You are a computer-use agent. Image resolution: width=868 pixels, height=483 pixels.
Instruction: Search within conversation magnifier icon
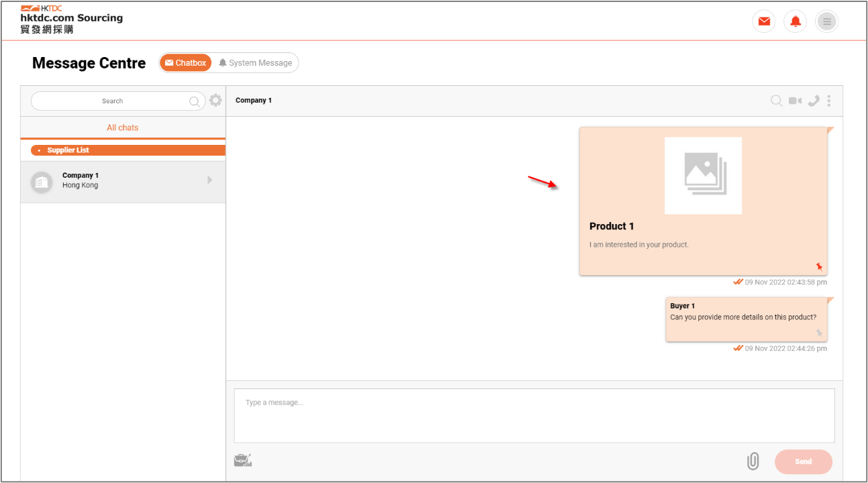(x=776, y=101)
